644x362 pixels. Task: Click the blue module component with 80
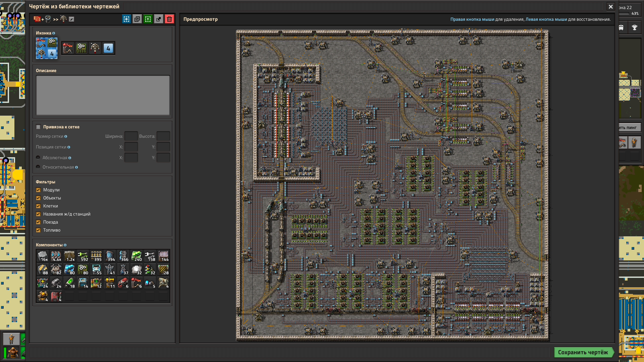point(69,269)
